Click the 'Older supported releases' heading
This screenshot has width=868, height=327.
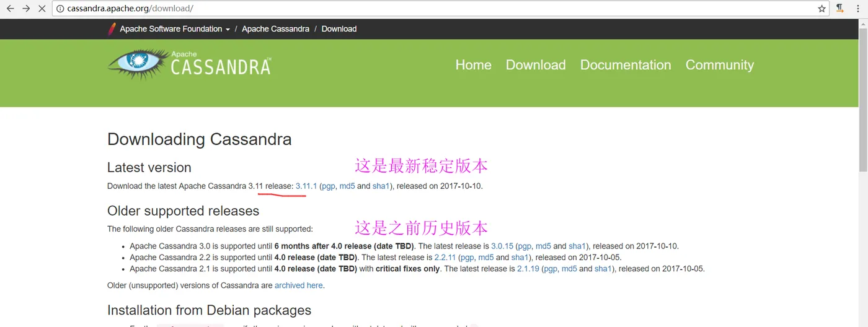(184, 211)
